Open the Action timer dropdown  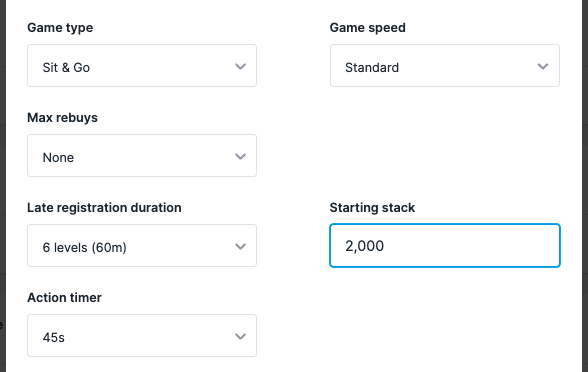(142, 336)
